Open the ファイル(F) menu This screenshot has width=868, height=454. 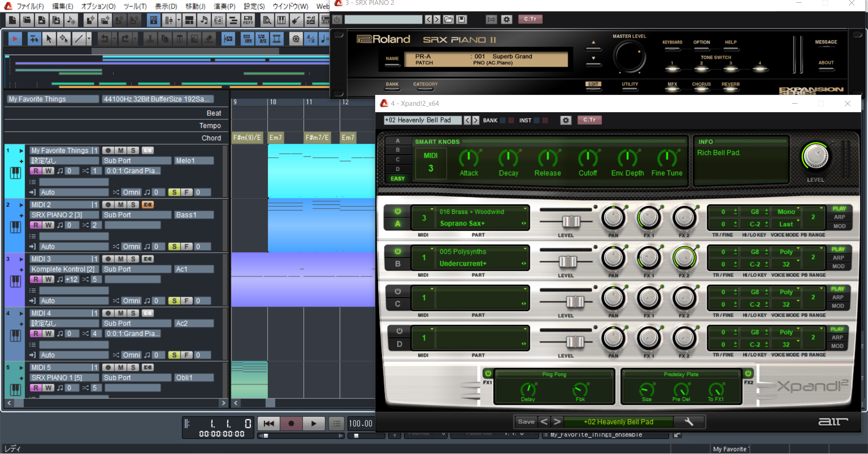[30, 6]
